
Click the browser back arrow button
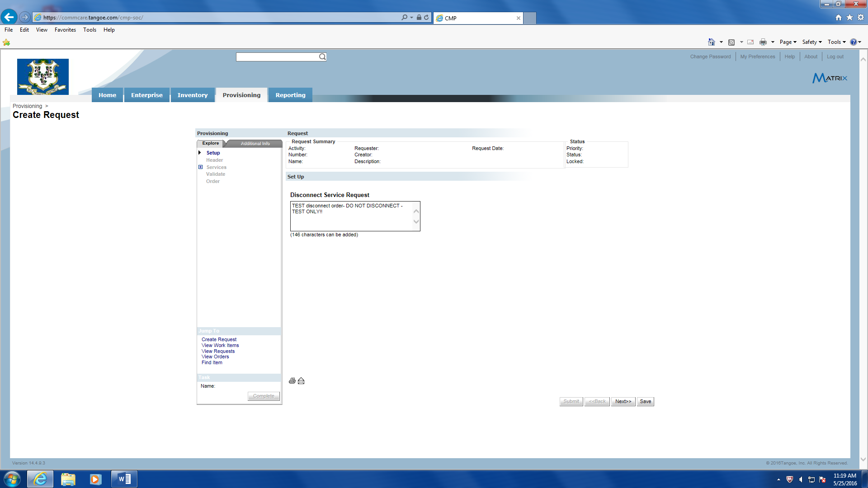point(9,17)
